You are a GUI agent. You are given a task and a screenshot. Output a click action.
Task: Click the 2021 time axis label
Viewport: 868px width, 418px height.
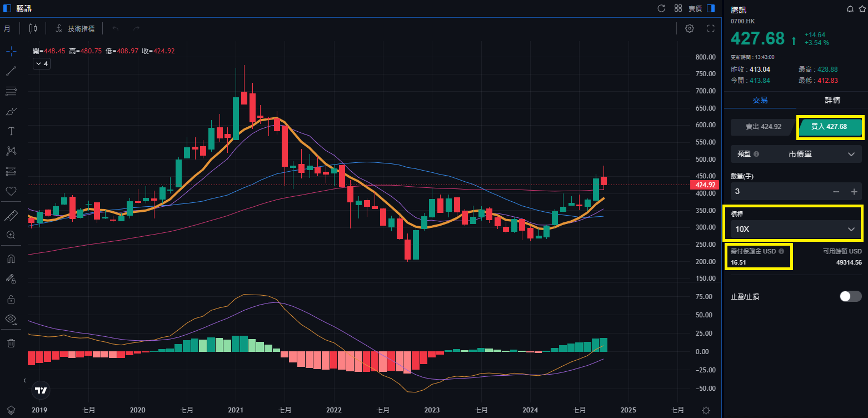[236, 410]
